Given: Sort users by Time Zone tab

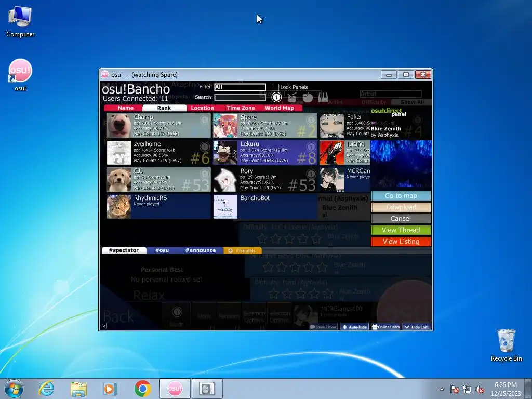Looking at the screenshot, I should (241, 108).
